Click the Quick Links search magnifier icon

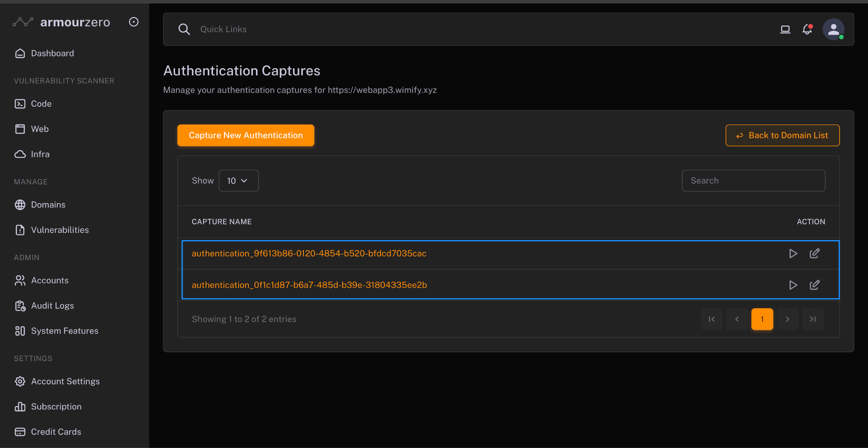(x=184, y=29)
